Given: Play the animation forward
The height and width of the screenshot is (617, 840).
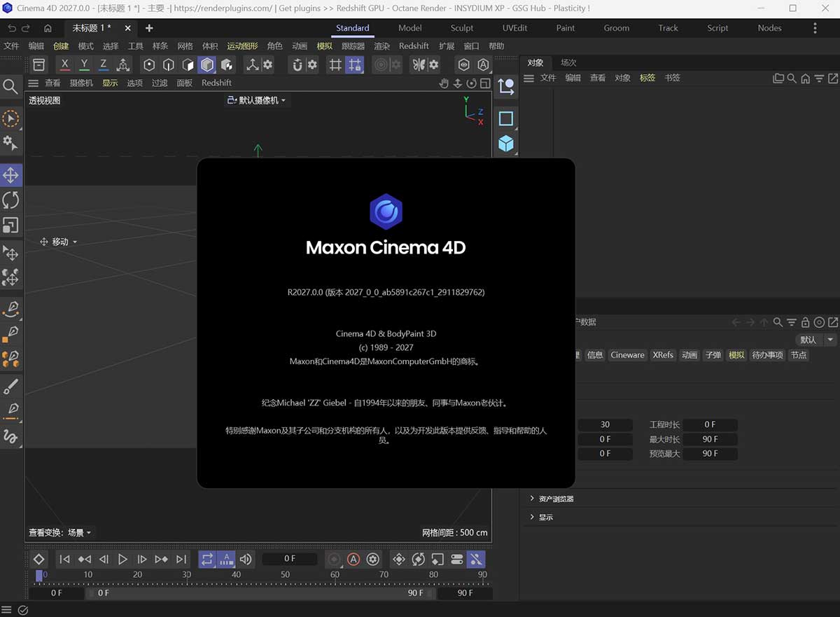Looking at the screenshot, I should (122, 559).
